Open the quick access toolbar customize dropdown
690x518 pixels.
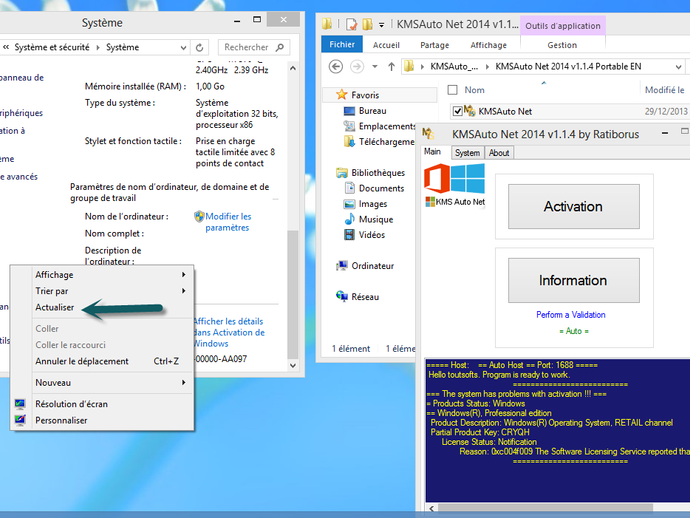[x=382, y=25]
